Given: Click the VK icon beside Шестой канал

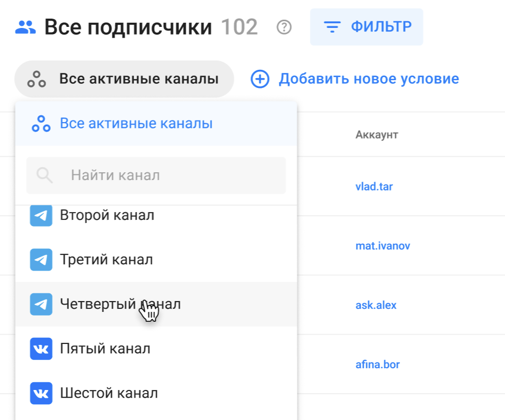Looking at the screenshot, I should (41, 394).
